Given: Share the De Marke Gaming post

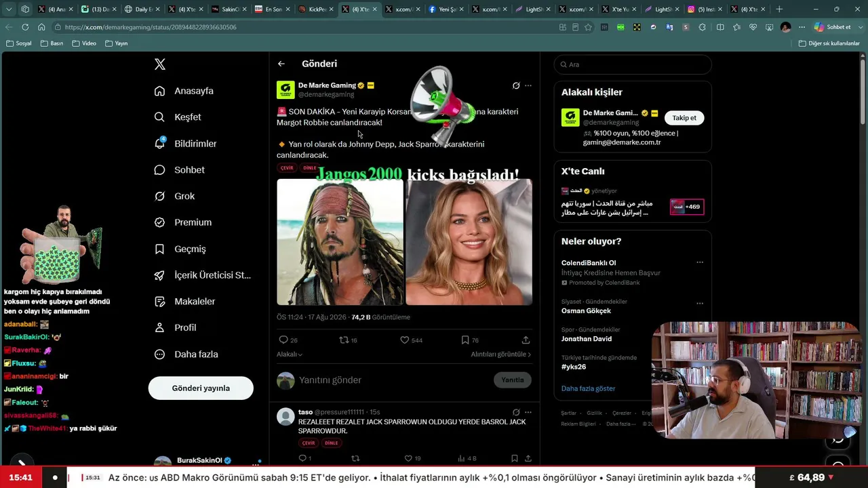Looking at the screenshot, I should [526, 340].
